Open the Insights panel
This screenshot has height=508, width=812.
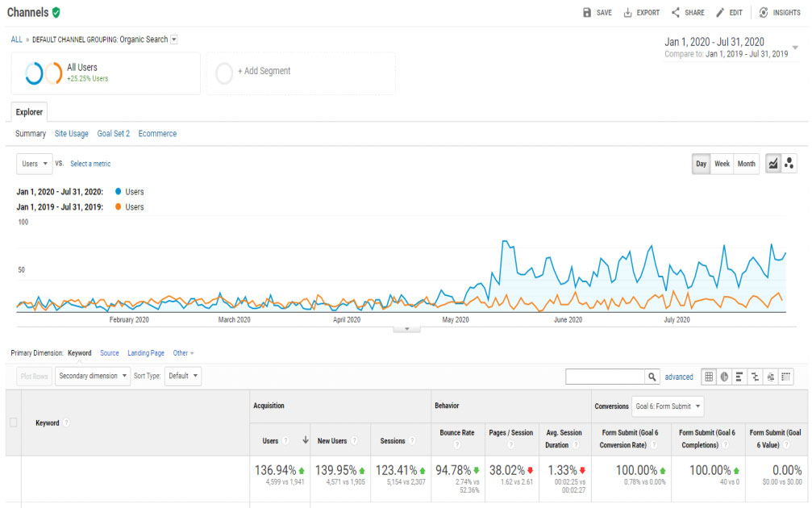pos(780,13)
